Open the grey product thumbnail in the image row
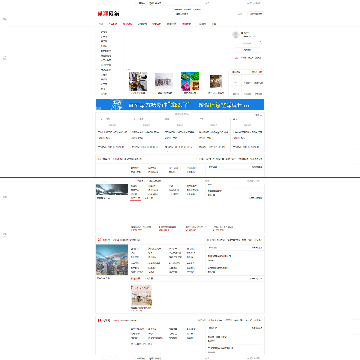This screenshot has width=360, height=360. (164, 81)
